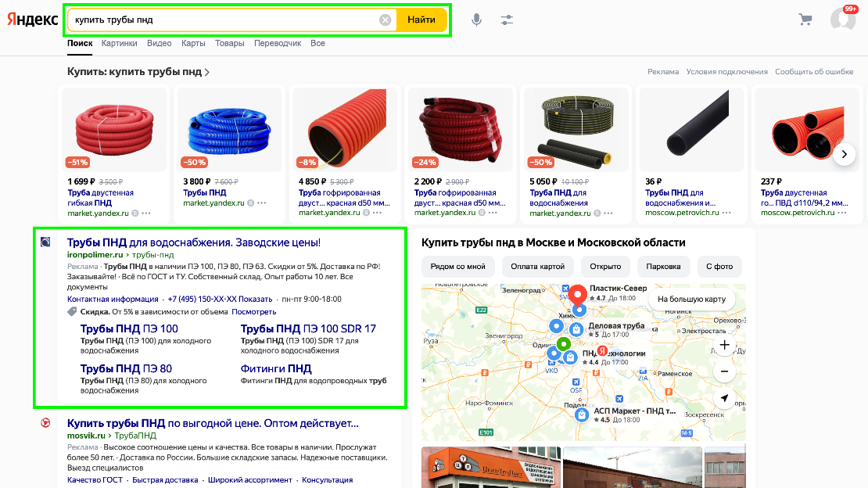Show the hidden phone number +7 (495) 150
The height and width of the screenshot is (488, 868).
coord(220,299)
